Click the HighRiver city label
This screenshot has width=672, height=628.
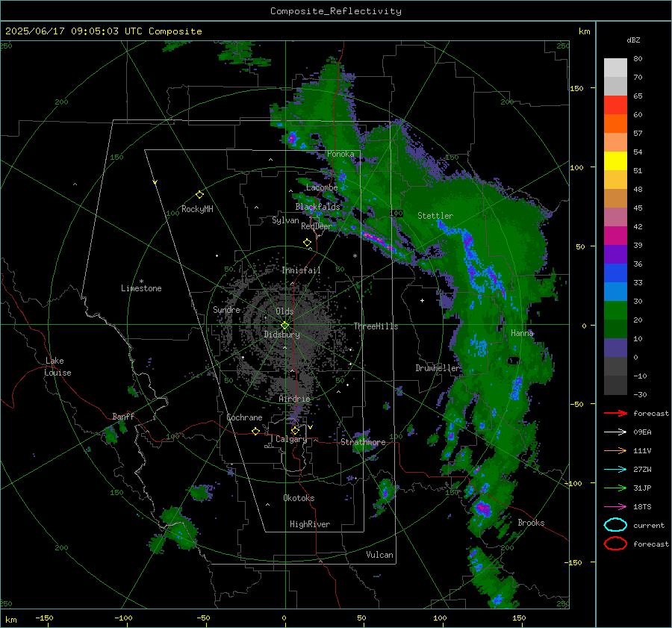pos(310,524)
